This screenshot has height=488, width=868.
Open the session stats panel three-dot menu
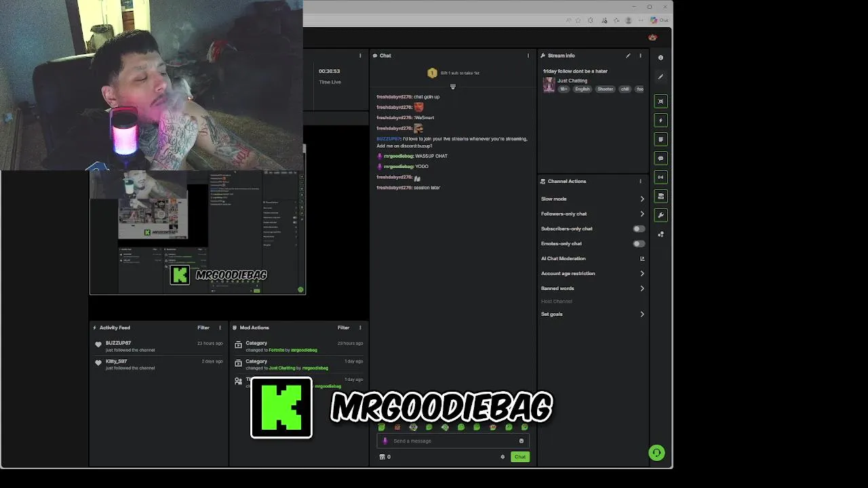pyautogui.click(x=360, y=56)
